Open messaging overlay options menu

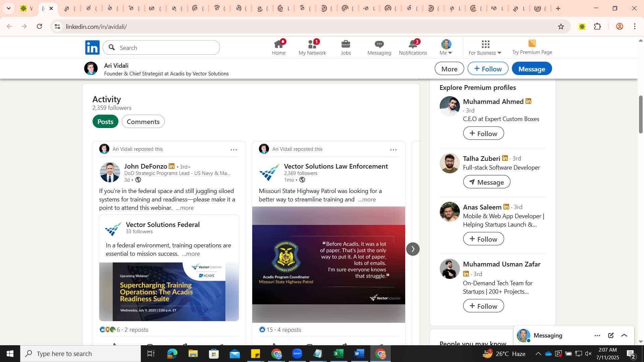point(597,336)
